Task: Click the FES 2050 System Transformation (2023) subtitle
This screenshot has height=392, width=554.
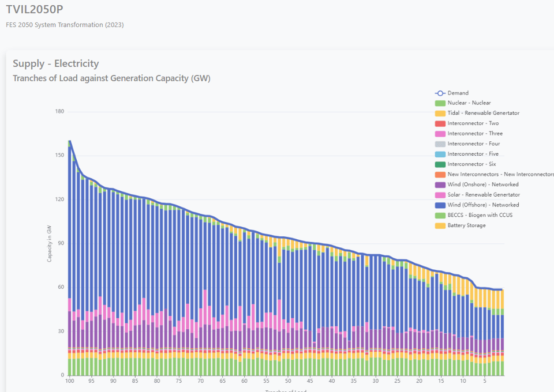Action: coord(65,25)
